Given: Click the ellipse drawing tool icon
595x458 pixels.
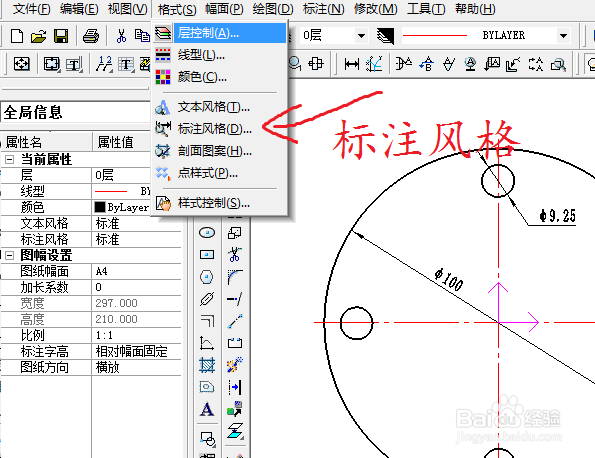Looking at the screenshot, I should [207, 232].
